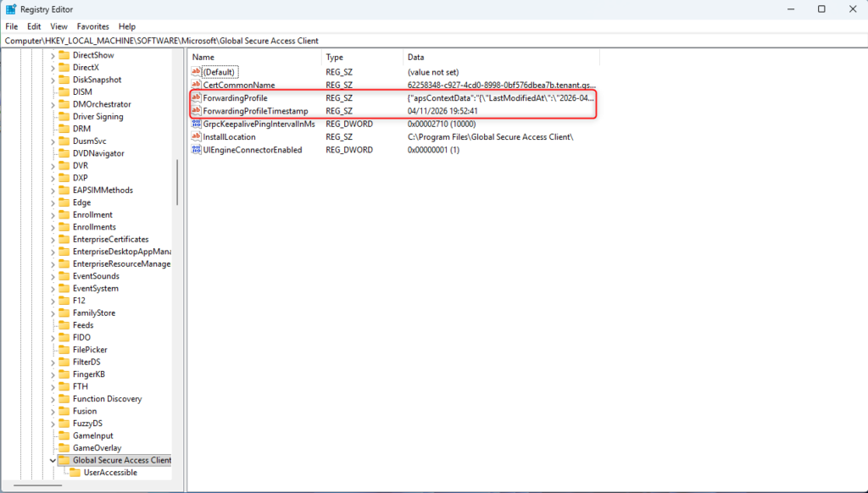The image size is (868, 493).
Task: Sort values by Name column header
Action: (254, 57)
